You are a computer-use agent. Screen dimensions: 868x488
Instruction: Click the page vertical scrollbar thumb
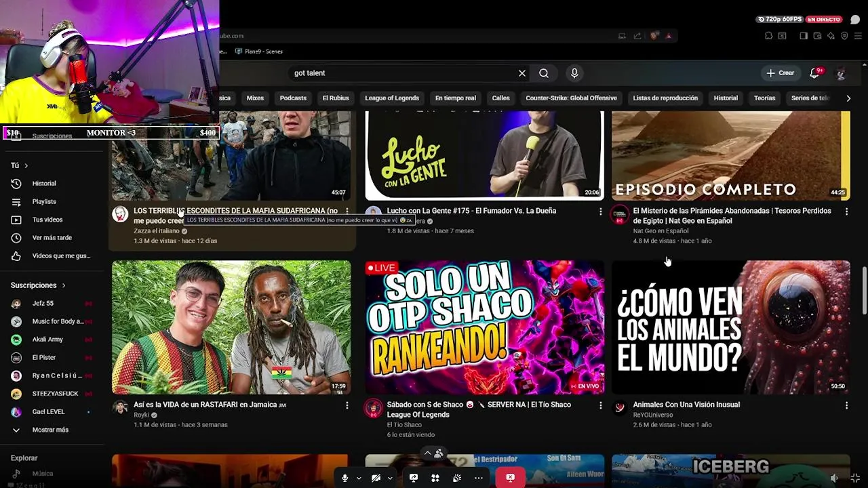click(x=864, y=290)
